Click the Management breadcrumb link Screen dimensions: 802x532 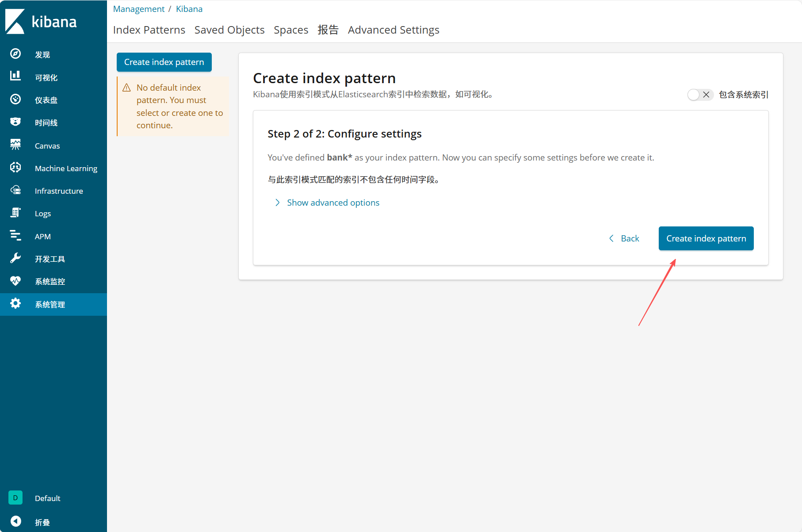pyautogui.click(x=139, y=9)
